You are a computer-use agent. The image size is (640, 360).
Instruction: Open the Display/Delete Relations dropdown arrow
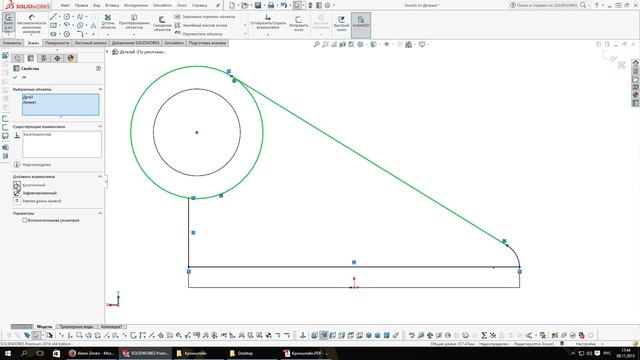(x=268, y=35)
